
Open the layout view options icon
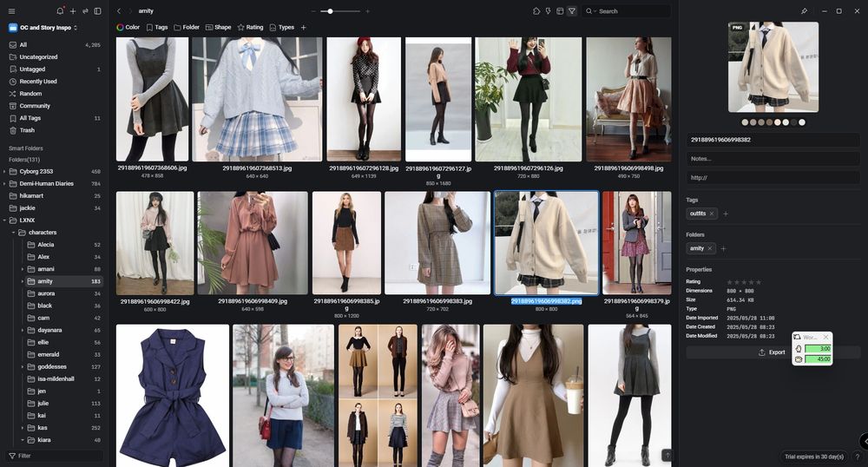560,11
